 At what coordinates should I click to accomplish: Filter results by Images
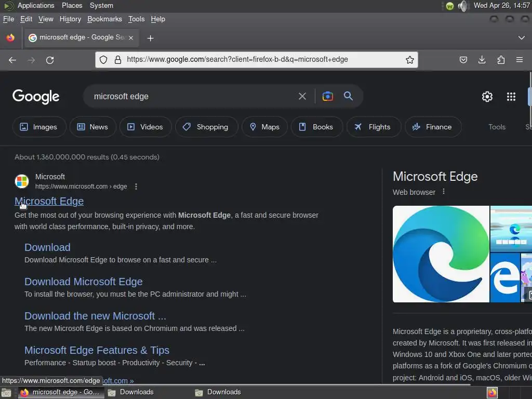pyautogui.click(x=39, y=127)
